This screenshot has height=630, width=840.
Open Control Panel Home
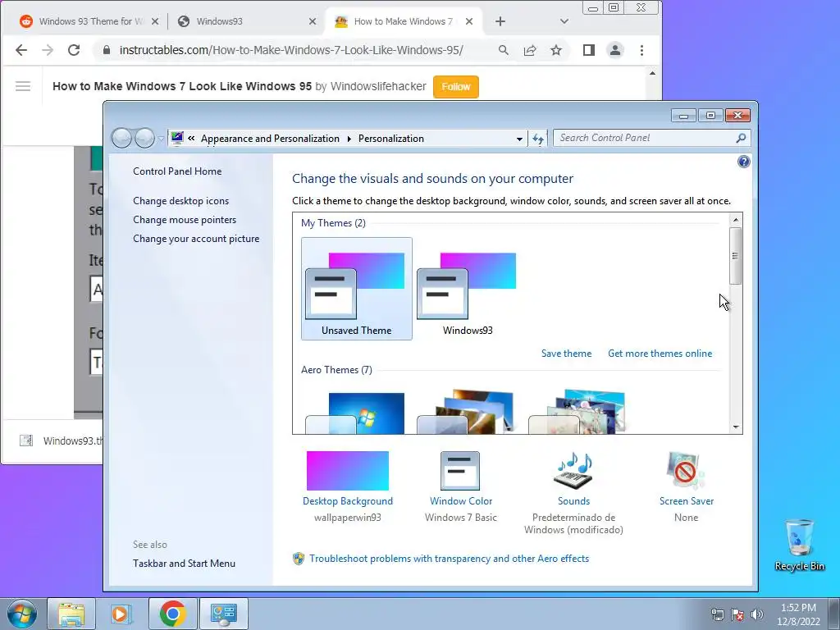pyautogui.click(x=177, y=171)
